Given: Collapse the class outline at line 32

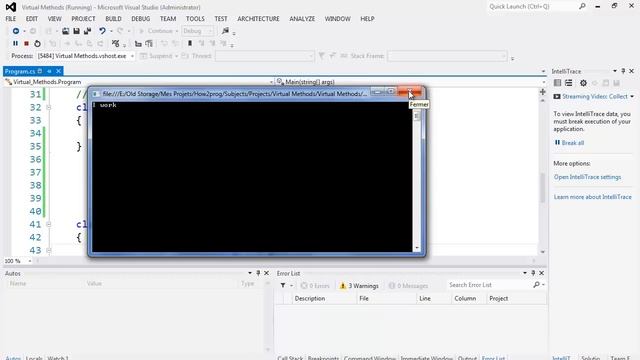Looking at the screenshot, I should [49, 107].
